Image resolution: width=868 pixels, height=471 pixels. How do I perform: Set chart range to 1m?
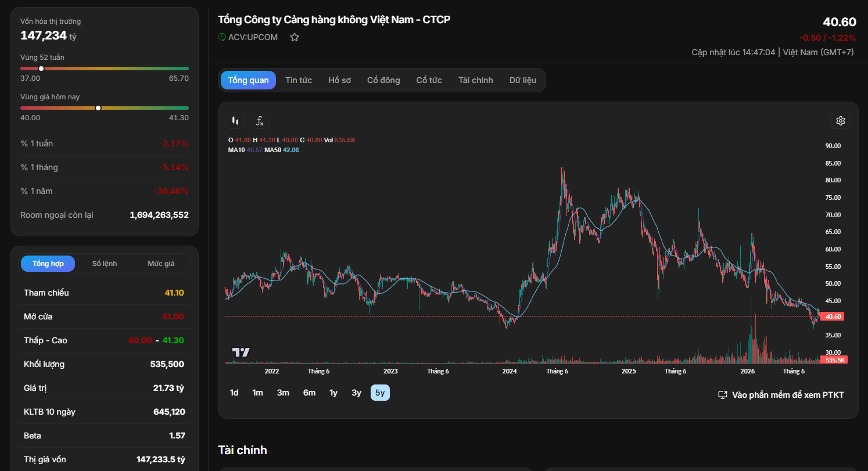pos(257,393)
